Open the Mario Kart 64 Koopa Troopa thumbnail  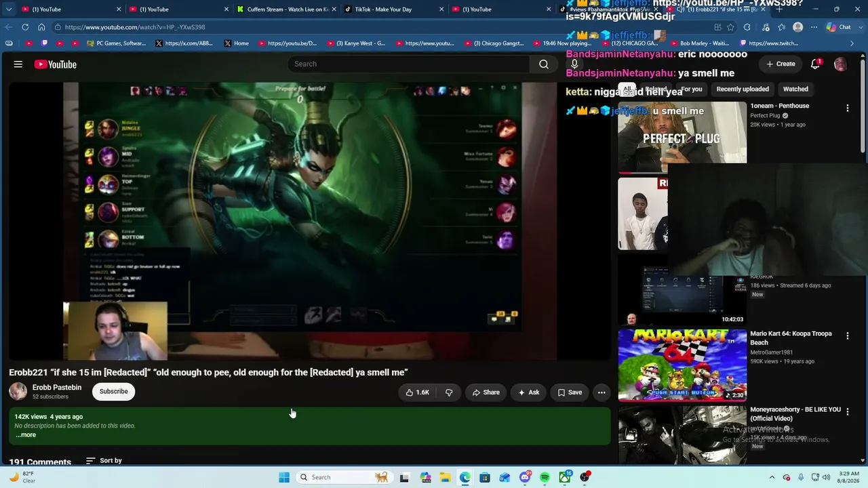(682, 365)
